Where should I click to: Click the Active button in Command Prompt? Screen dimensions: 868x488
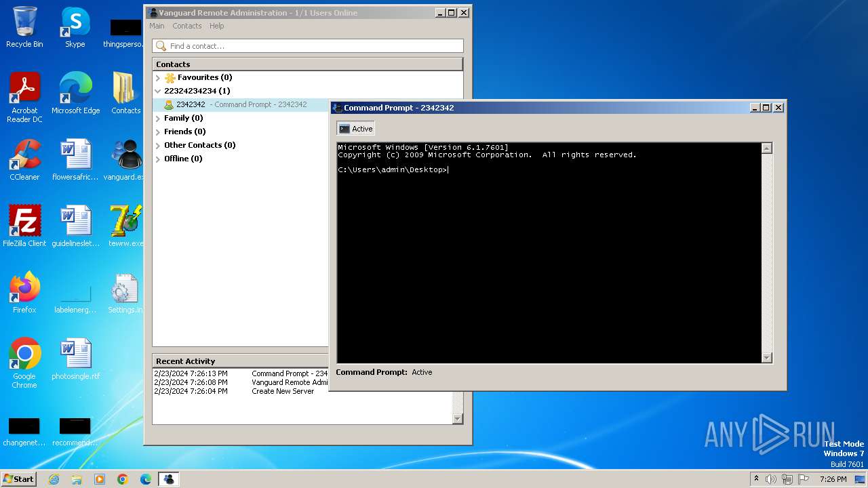point(356,129)
